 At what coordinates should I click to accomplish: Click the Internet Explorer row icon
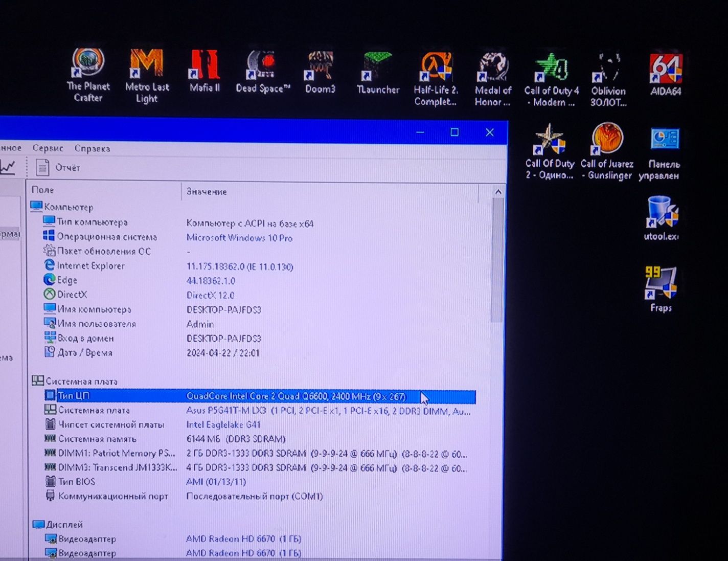tap(49, 265)
